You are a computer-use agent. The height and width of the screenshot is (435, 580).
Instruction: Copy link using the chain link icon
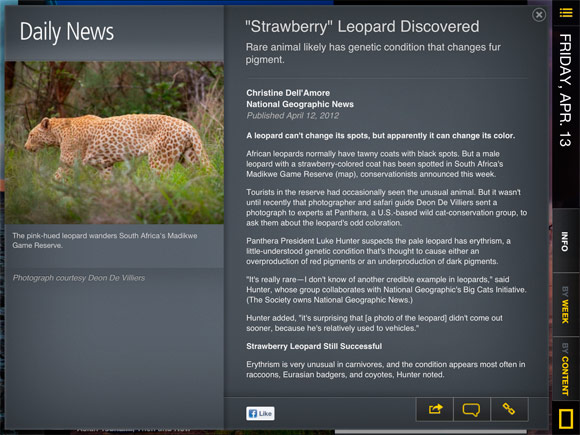click(509, 409)
